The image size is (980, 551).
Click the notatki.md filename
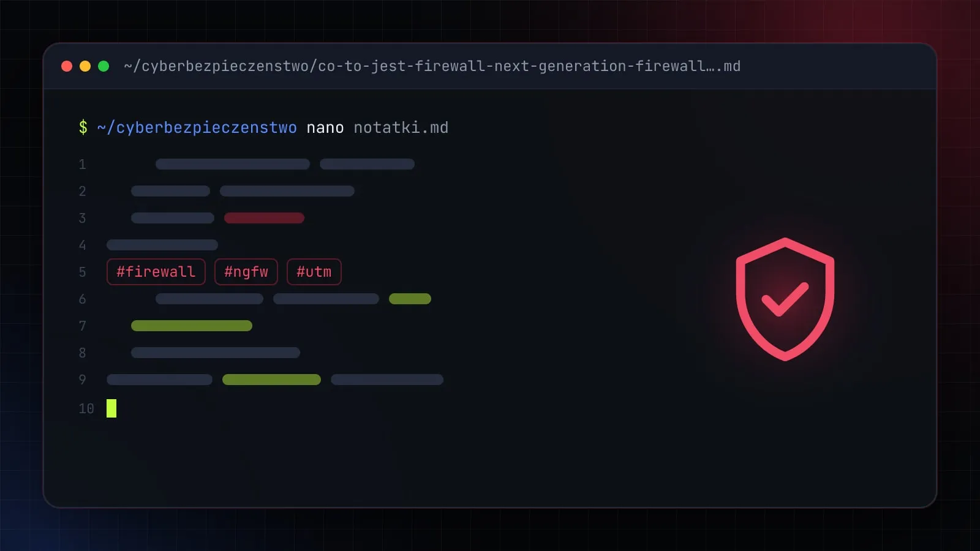coord(401,127)
